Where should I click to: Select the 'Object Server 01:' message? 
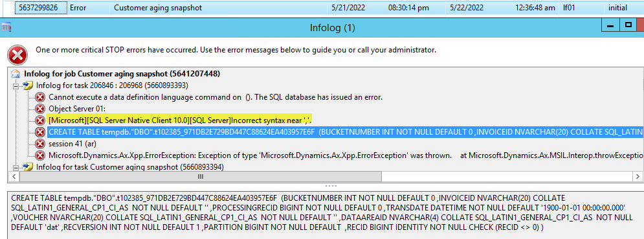[77, 109]
